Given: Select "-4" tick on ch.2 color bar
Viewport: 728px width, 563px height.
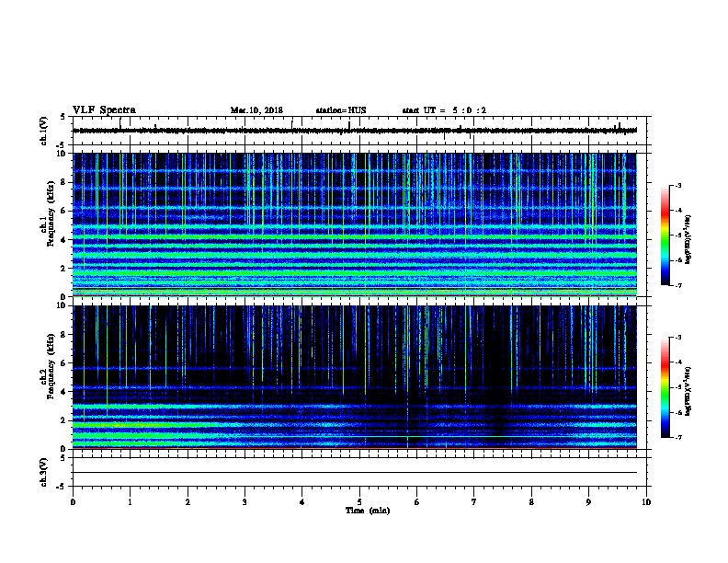Looking at the screenshot, I should [x=677, y=362].
